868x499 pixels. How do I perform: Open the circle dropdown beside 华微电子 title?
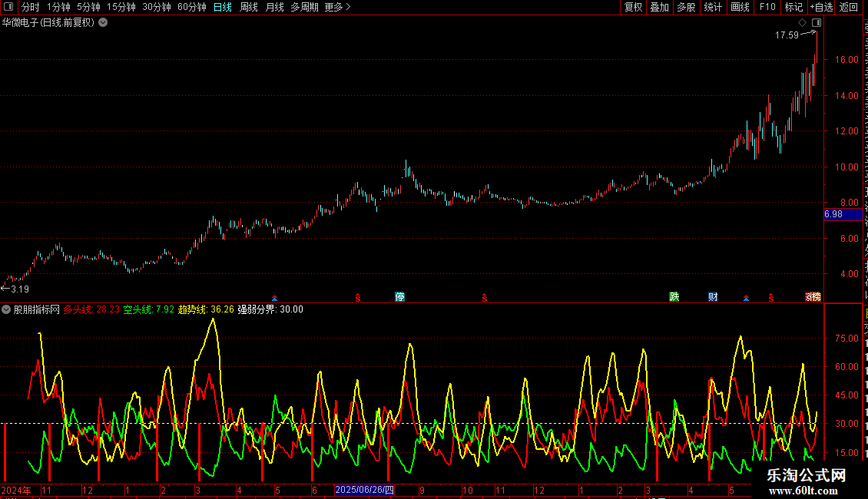(x=103, y=23)
